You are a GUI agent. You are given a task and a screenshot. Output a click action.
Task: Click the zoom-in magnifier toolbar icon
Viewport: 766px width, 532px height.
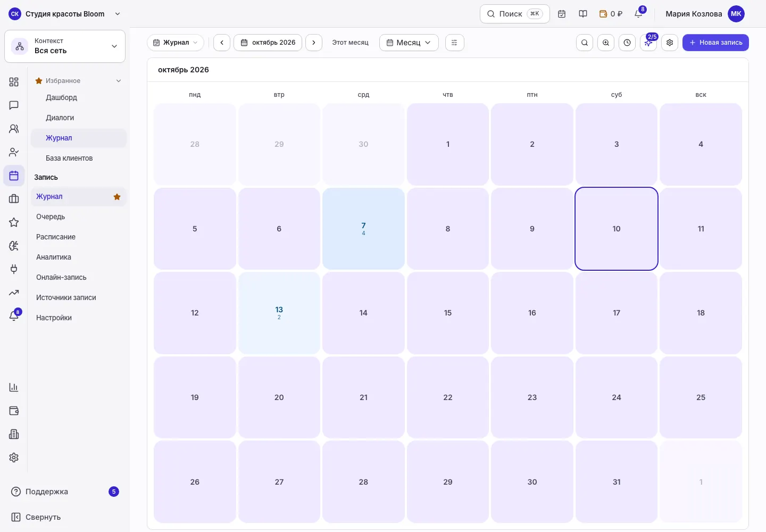606,43
